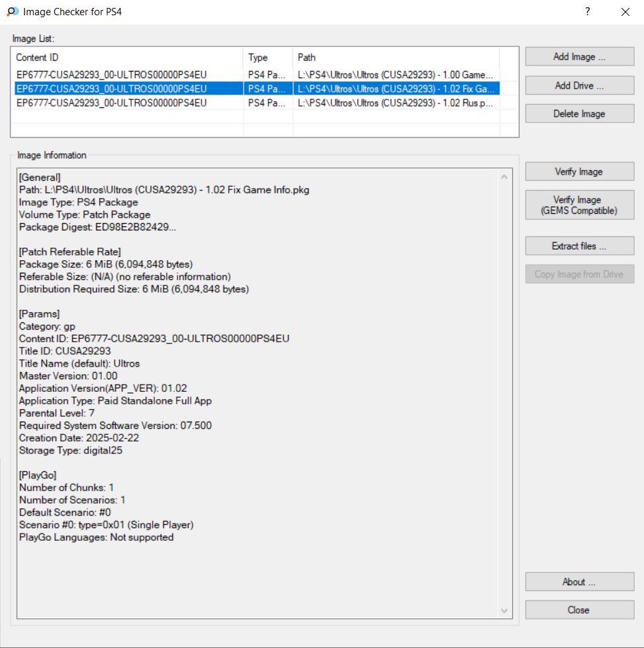Click the [Patch Referable Rate] heading

[x=70, y=252]
